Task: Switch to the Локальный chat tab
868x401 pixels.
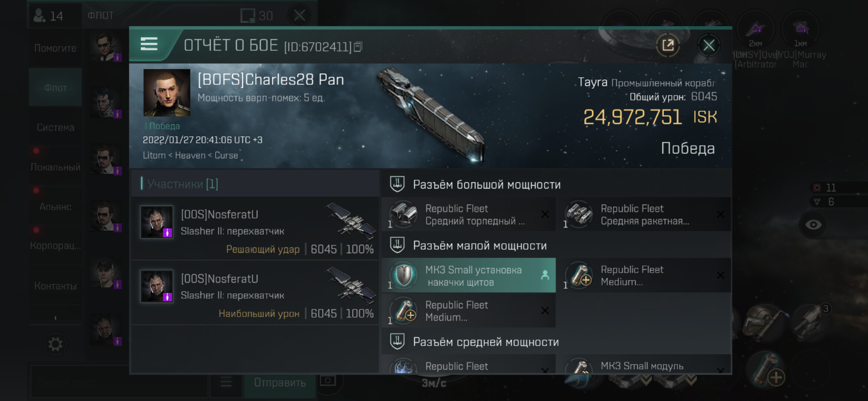Action: click(x=55, y=167)
